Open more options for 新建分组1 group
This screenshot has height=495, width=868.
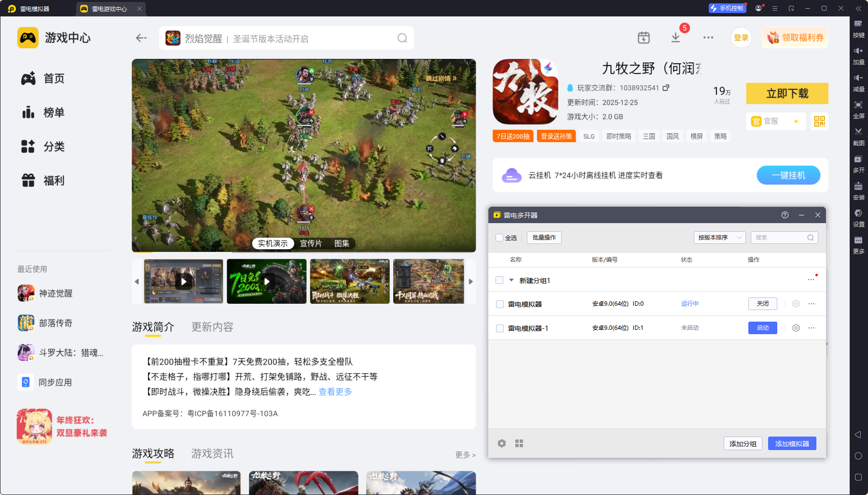tap(811, 280)
